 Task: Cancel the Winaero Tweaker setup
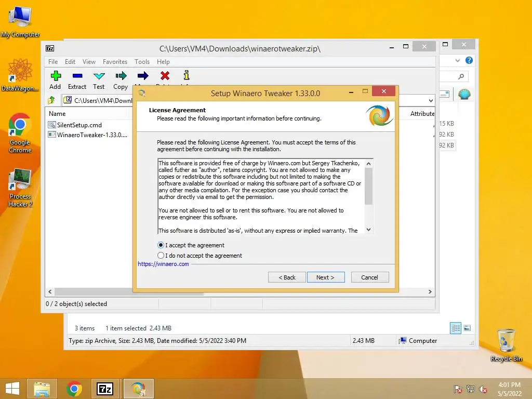click(370, 277)
